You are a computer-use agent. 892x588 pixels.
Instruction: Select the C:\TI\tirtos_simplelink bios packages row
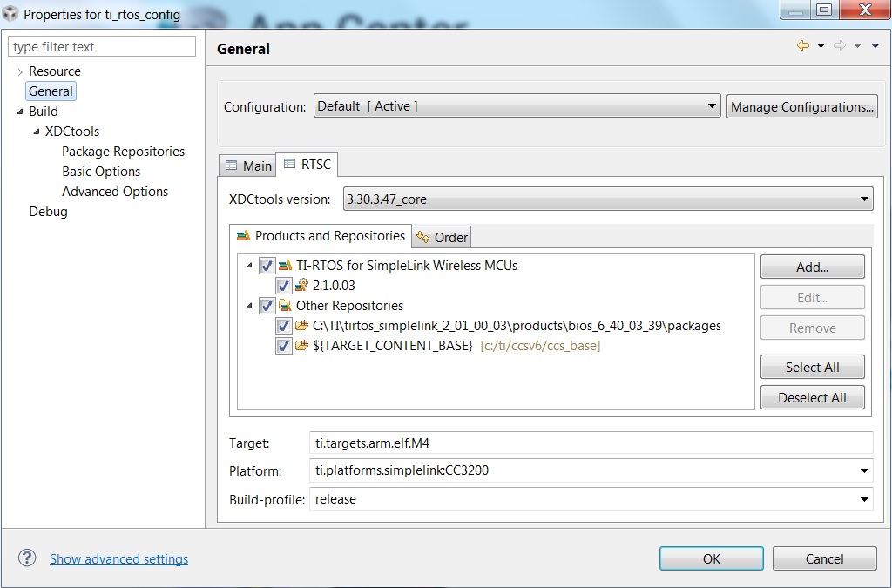[517, 326]
